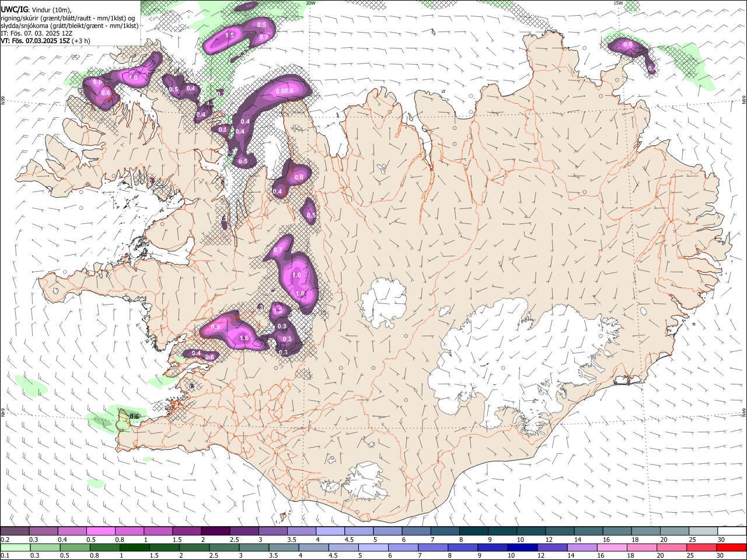The height and width of the screenshot is (560, 747).
Task: Select the lavender swatch at 4 on purple scale
Action: 330,531
